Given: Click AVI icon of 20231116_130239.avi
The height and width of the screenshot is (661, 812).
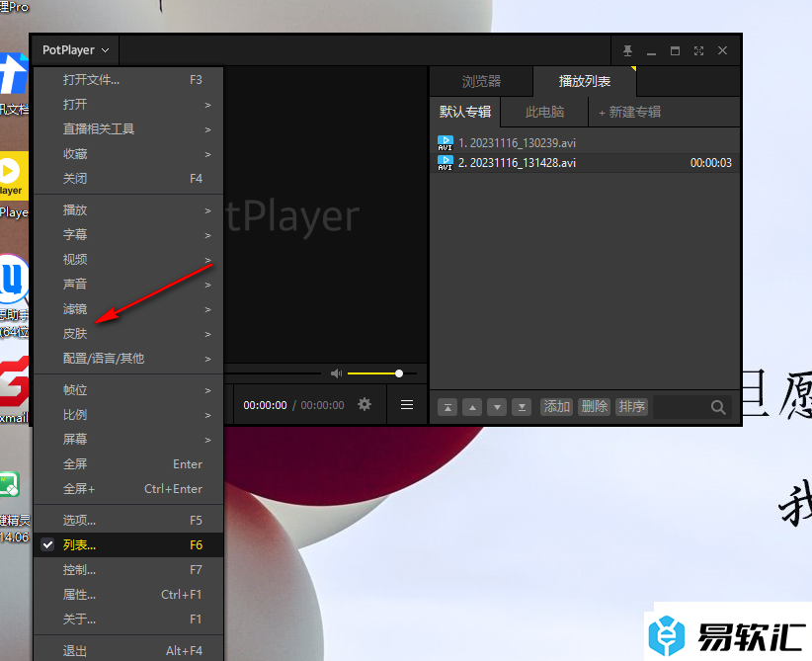Looking at the screenshot, I should (446, 143).
